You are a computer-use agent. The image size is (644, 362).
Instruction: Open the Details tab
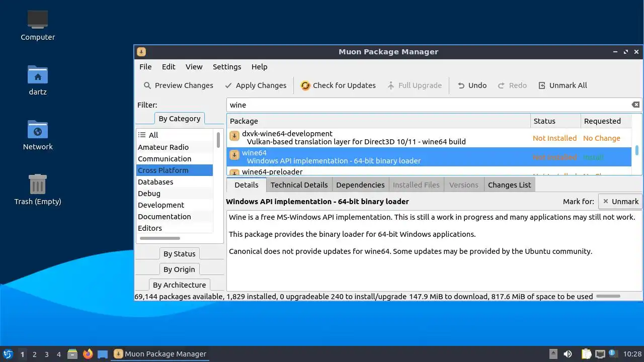pos(246,185)
